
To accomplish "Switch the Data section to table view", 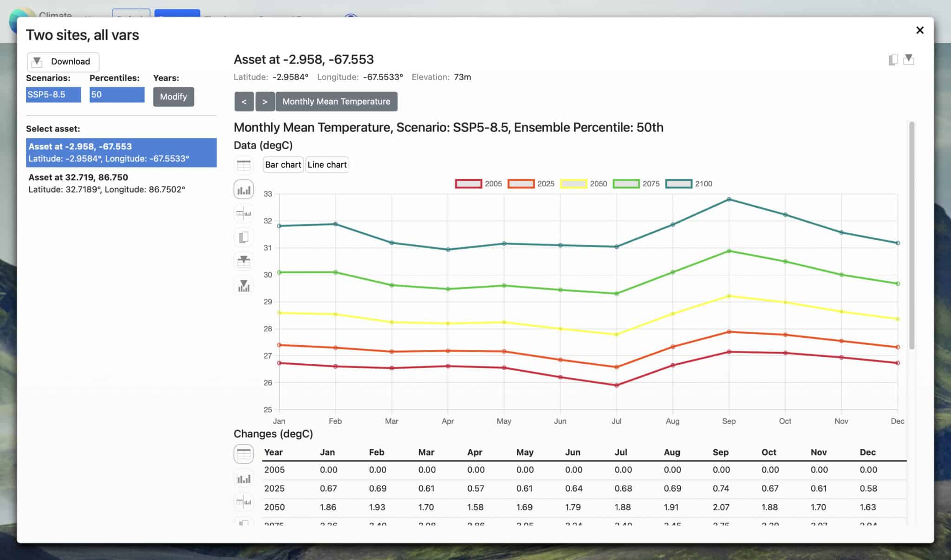I will [x=243, y=165].
